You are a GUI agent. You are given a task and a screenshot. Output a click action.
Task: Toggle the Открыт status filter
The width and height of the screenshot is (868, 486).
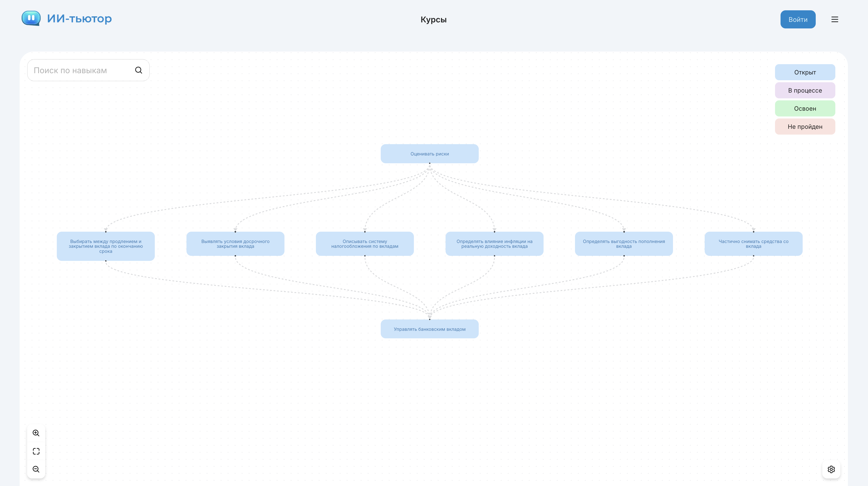pyautogui.click(x=805, y=72)
